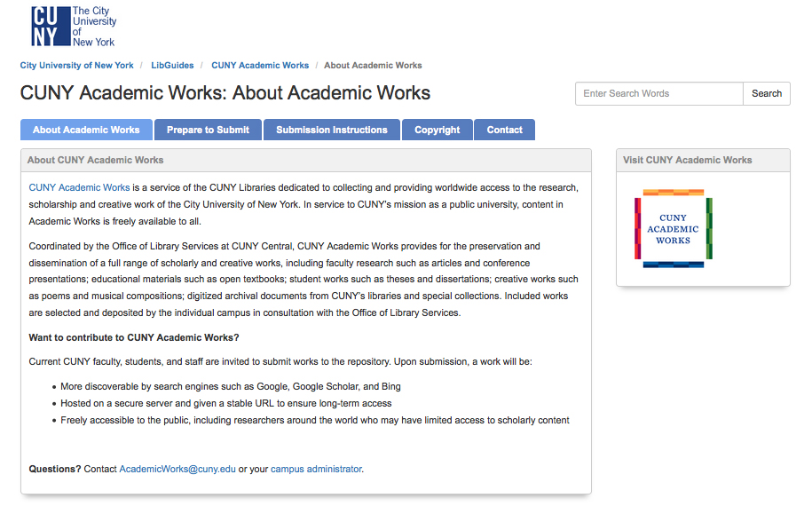This screenshot has width=812, height=514.
Task: Open the CUNY Academic Works breadcrumb link
Action: pos(260,66)
